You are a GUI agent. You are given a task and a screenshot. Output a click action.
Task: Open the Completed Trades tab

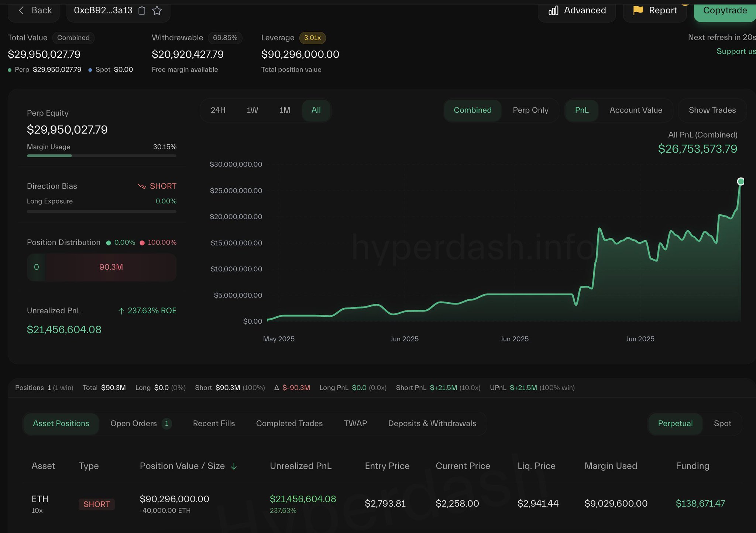(289, 423)
